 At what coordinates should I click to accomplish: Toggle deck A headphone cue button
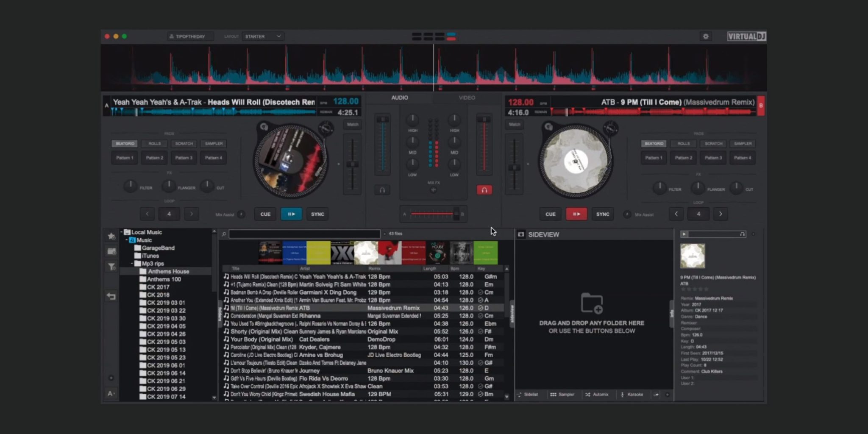(x=382, y=190)
